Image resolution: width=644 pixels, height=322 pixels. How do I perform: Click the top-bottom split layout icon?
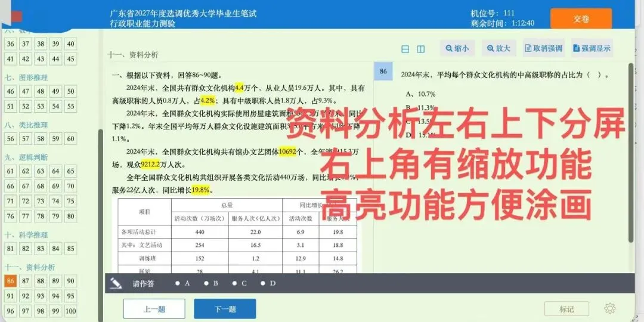pyautogui.click(x=405, y=49)
